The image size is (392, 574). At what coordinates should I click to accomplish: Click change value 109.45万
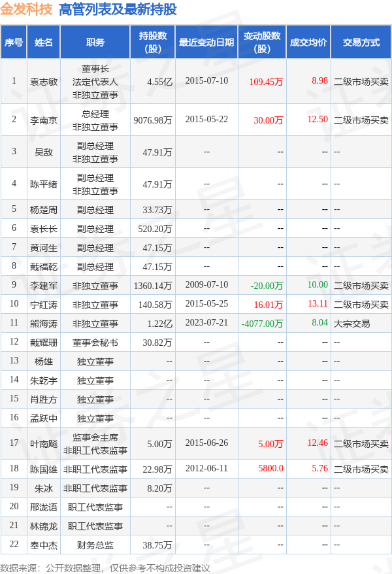click(x=266, y=82)
